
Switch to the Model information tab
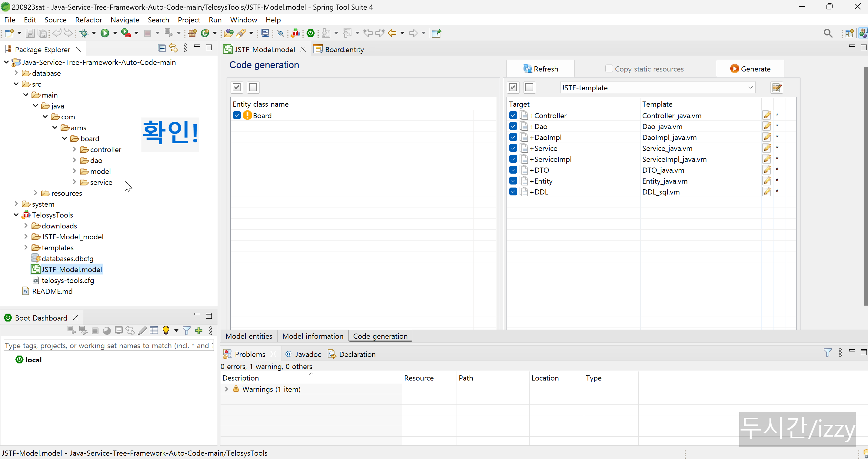pos(313,336)
